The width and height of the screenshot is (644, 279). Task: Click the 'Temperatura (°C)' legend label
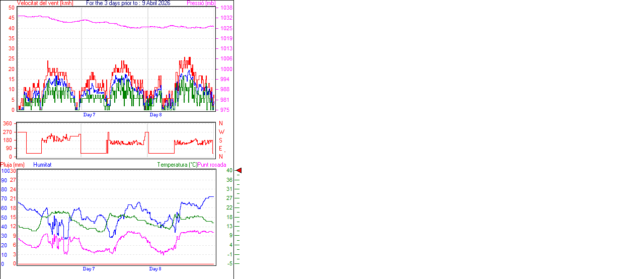coord(177,165)
